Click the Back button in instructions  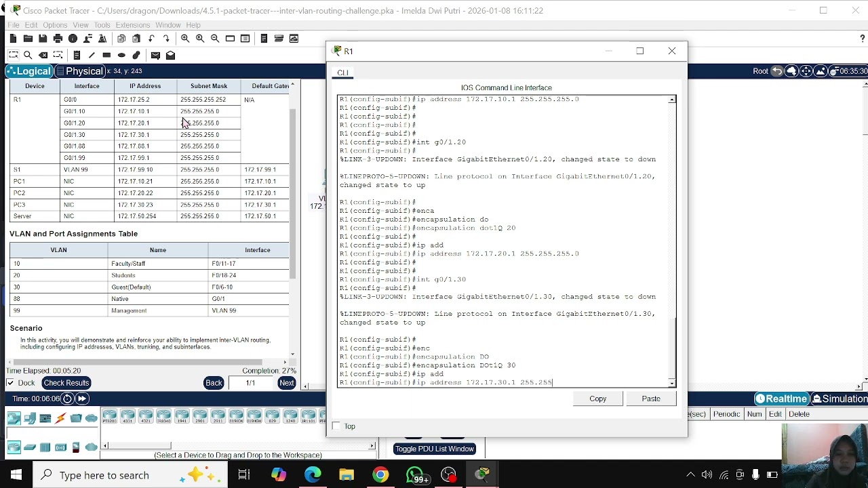[214, 383]
